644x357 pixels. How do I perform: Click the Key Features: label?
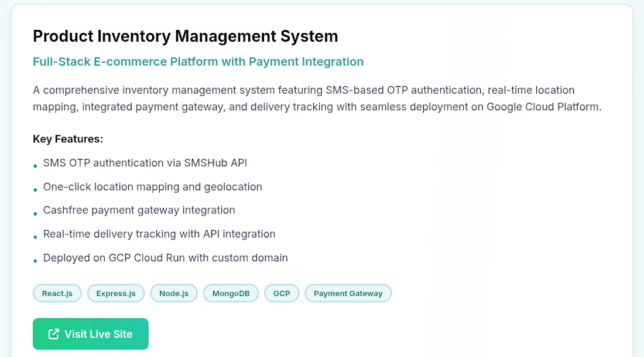[68, 139]
